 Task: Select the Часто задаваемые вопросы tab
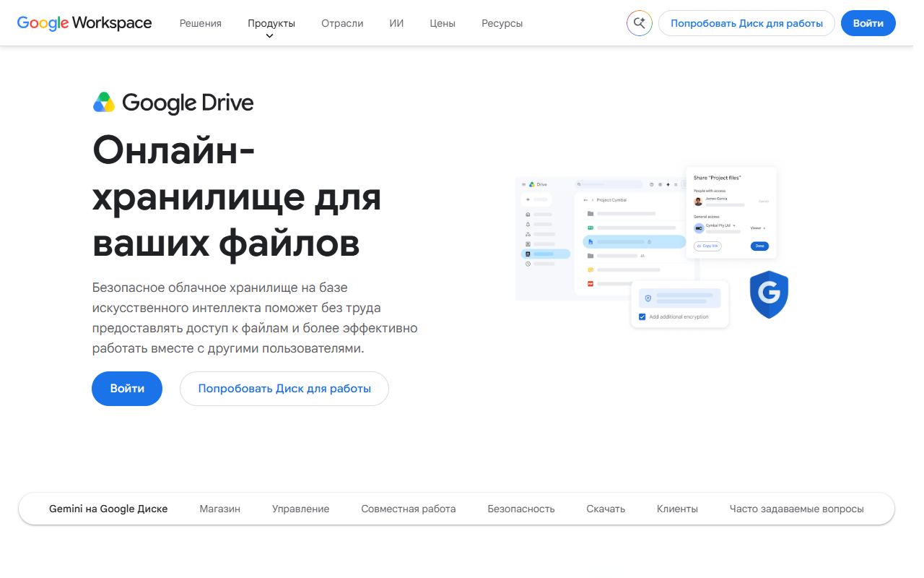[x=796, y=509]
